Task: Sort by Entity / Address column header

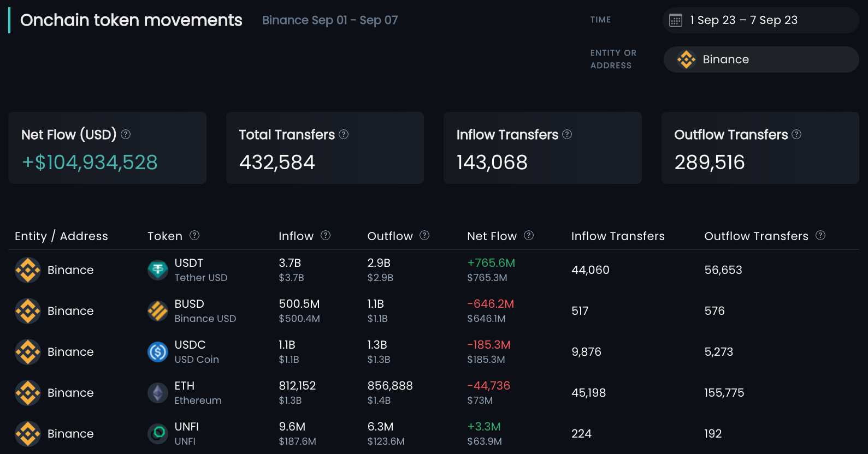Action: [61, 236]
